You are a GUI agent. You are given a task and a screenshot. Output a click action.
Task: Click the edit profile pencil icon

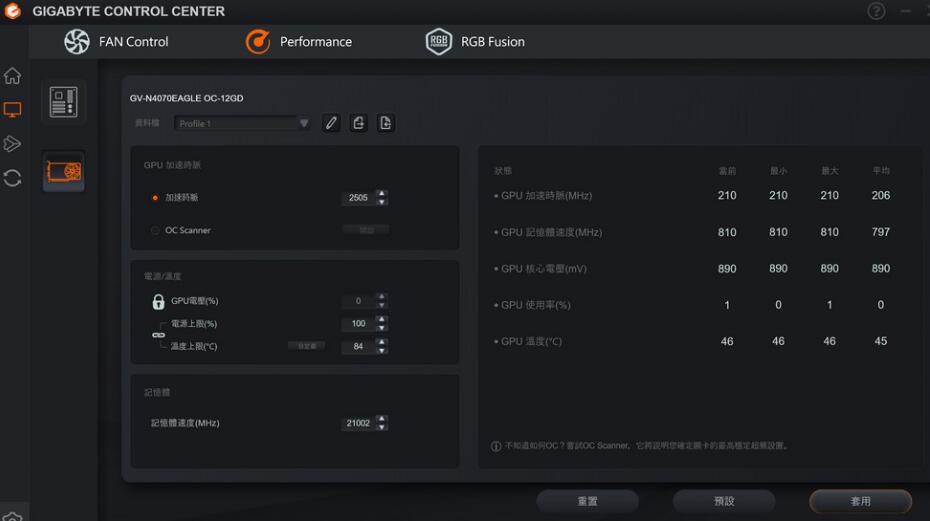point(331,123)
